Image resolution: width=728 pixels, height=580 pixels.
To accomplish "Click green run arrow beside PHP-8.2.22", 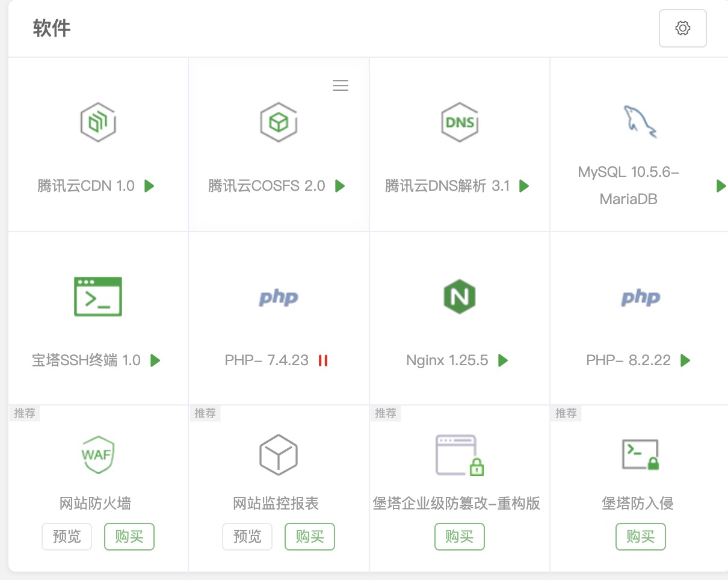I will (685, 360).
